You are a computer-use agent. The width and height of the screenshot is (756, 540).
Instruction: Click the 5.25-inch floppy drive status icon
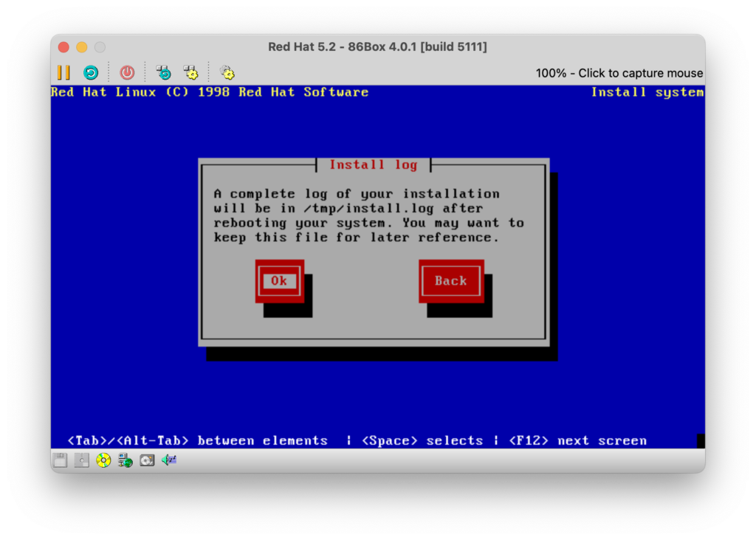(82, 460)
